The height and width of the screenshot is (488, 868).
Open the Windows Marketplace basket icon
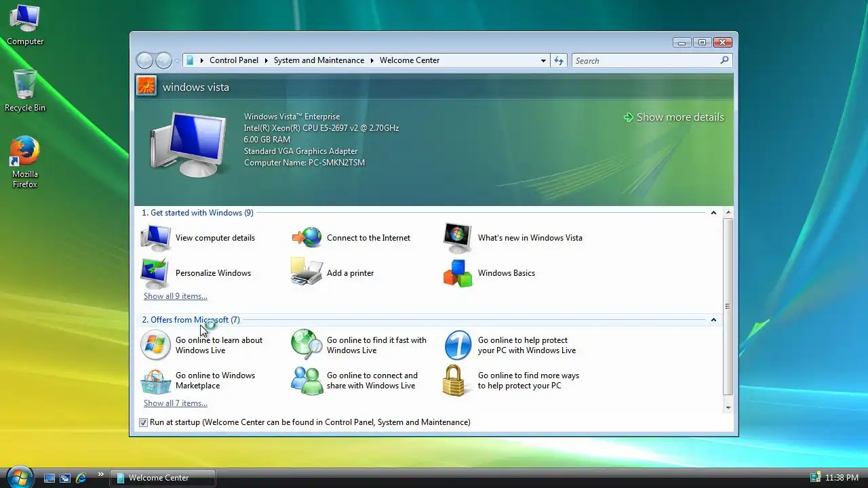coord(155,381)
